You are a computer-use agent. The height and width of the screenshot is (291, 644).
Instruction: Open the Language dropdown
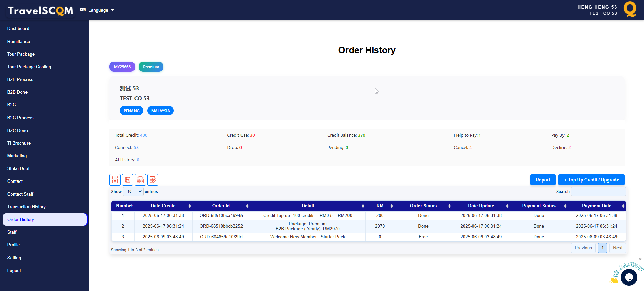pos(98,10)
